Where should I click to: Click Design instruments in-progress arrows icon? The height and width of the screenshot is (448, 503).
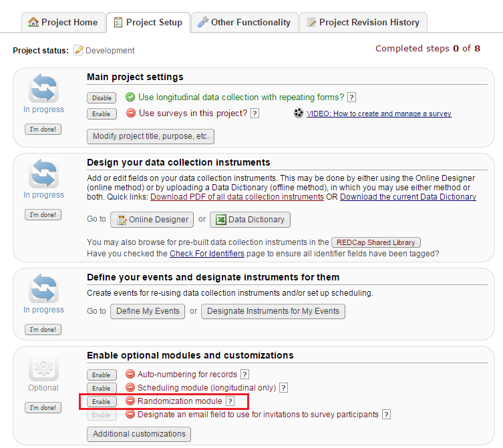coord(43,173)
